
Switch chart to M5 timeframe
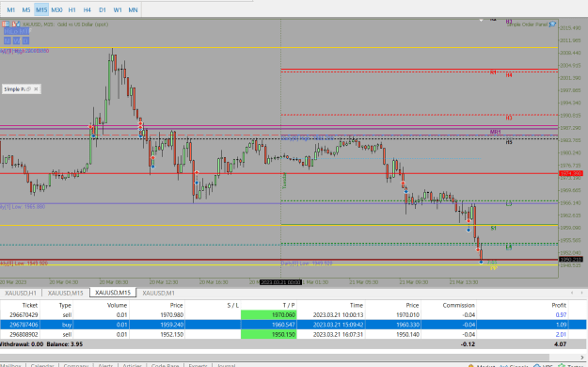[26, 9]
